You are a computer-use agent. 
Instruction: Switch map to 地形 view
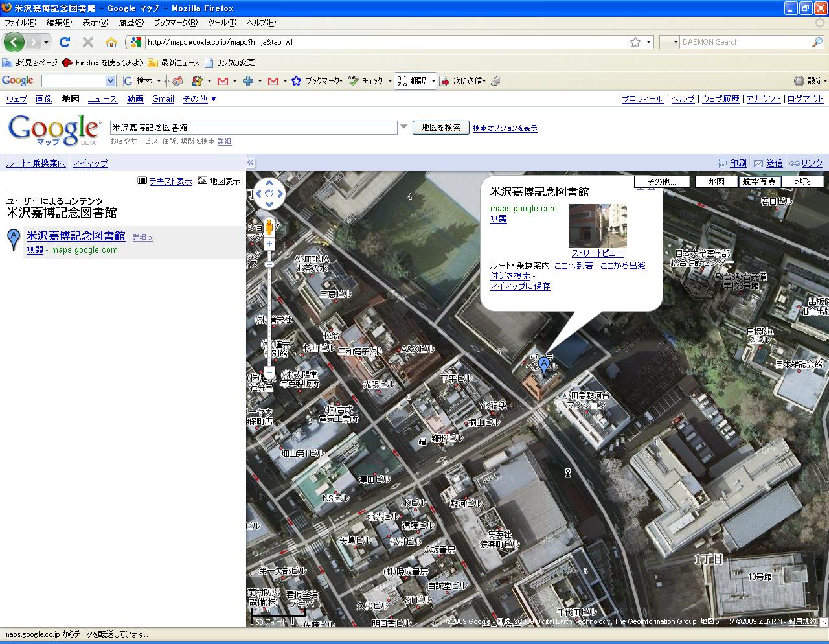point(803,182)
